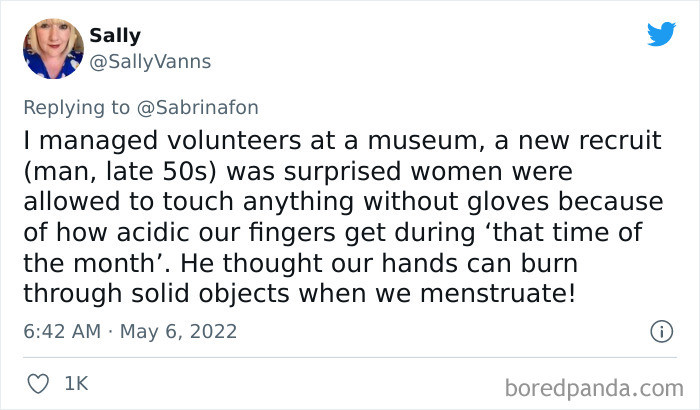Screen dimensions: 700x410
Task: Click the "Replying to" text
Action: [77, 108]
